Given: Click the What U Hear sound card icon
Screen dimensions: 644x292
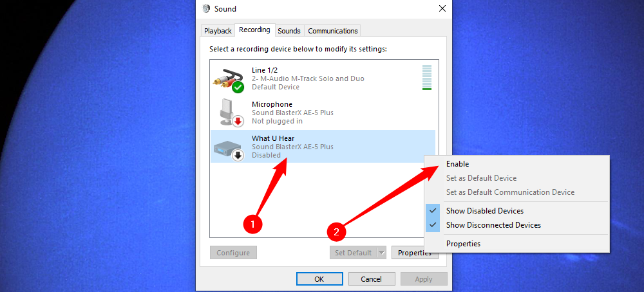Looking at the screenshot, I should click(x=228, y=147).
